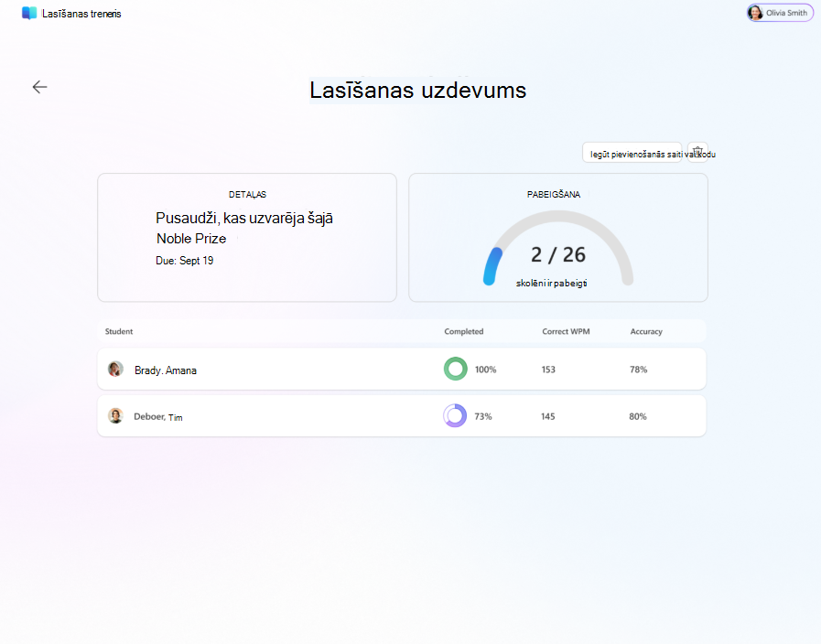The width and height of the screenshot is (821, 644).
Task: Sort by Correct WPM column header
Action: point(566,331)
